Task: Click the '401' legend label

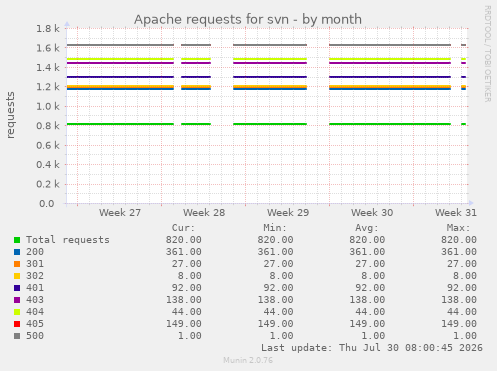Action: point(35,288)
